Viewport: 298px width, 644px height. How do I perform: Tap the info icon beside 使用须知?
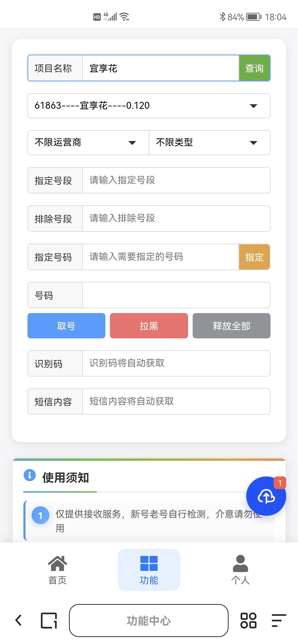pos(30,475)
